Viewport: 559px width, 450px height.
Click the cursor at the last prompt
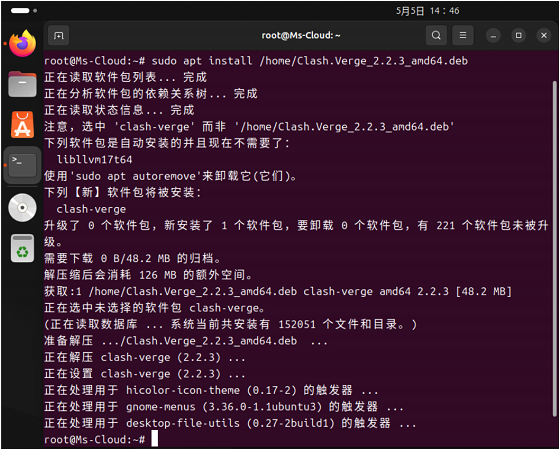coord(155,439)
